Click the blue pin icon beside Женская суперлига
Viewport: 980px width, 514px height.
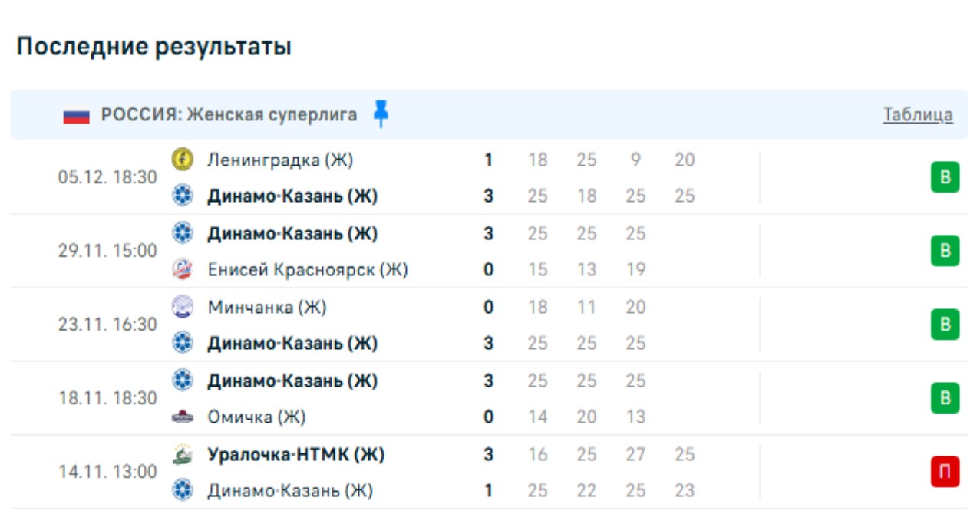381,114
